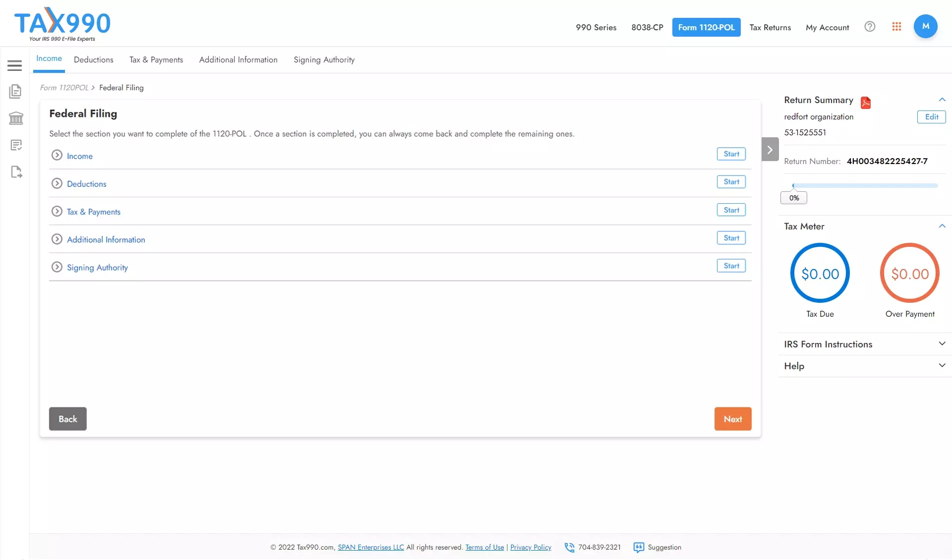Open the documents icon in left sidebar

[x=15, y=91]
